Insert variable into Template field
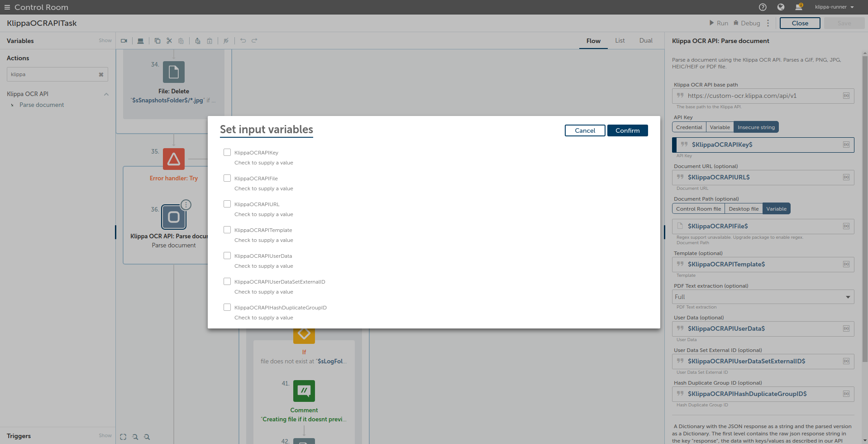868x444 pixels. pos(846,264)
